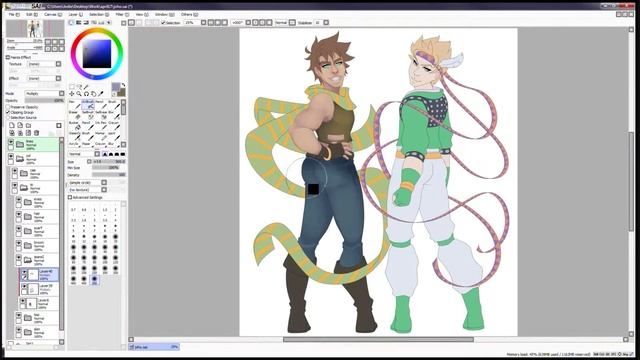This screenshot has width=640, height=360.
Task: Choose the Brush tool
Action: [114, 104]
